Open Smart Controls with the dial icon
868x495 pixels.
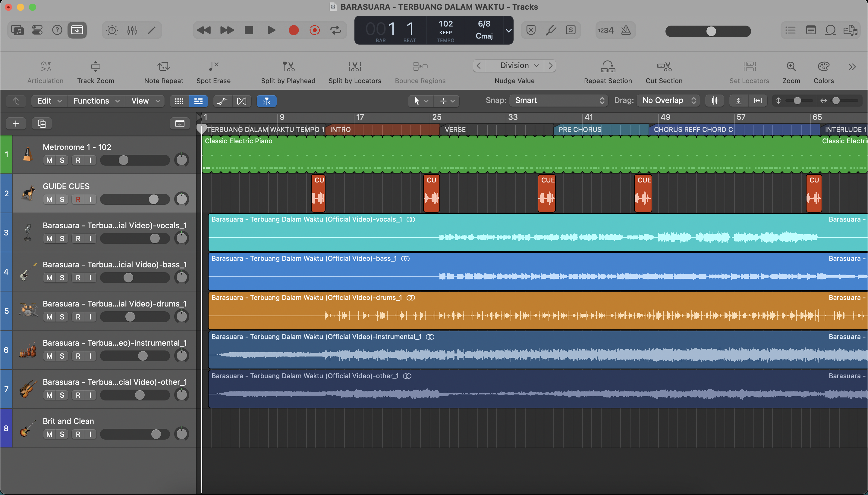(112, 30)
